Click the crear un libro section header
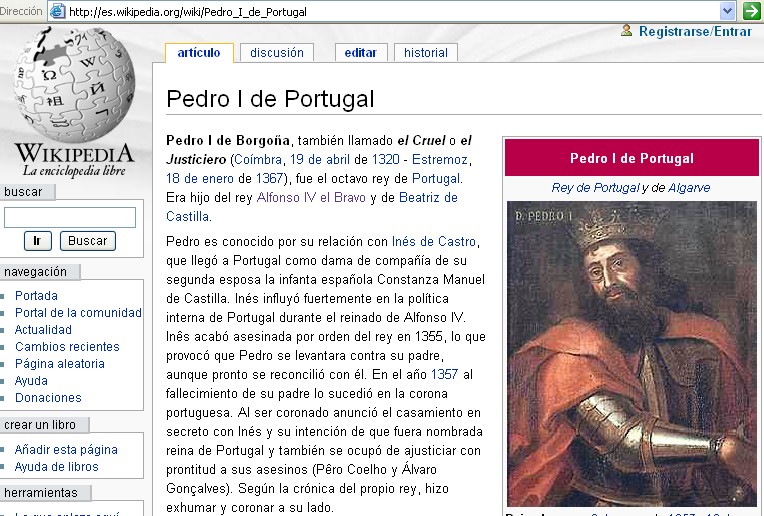This screenshot has height=516, width=764. click(40, 425)
